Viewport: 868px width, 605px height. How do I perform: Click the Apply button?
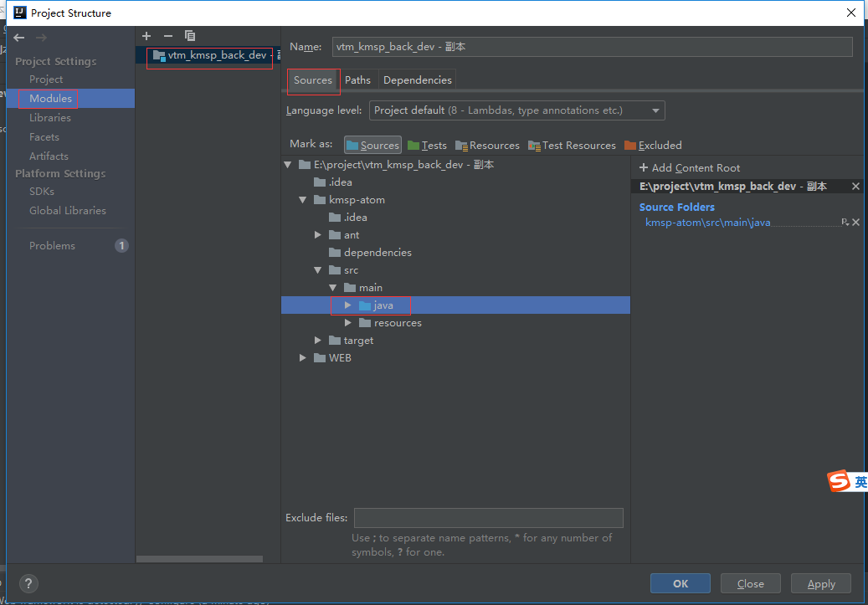821,583
